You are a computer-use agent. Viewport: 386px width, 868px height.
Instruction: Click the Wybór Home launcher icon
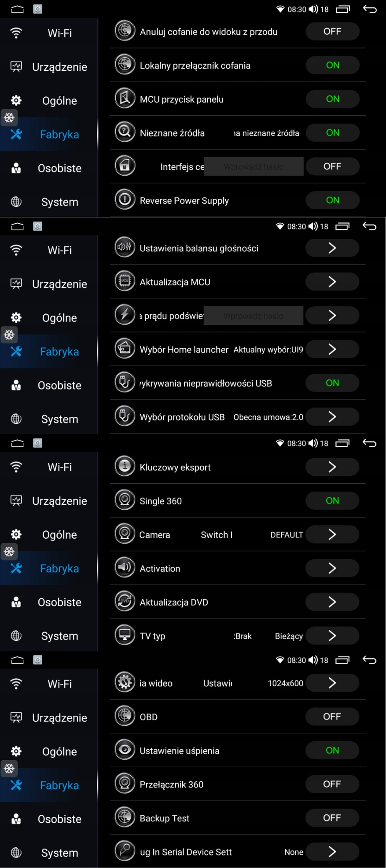click(x=125, y=349)
